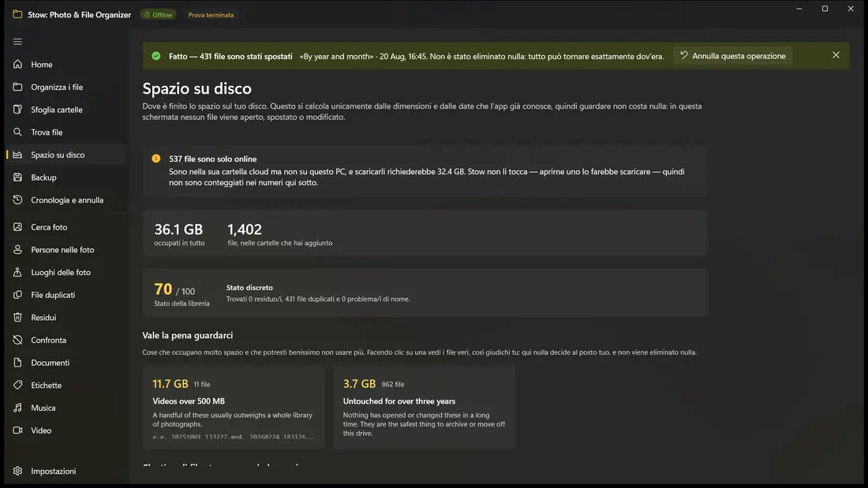Open the File duplicati page
Image resolution: width=868 pixels, height=488 pixels.
66,295
